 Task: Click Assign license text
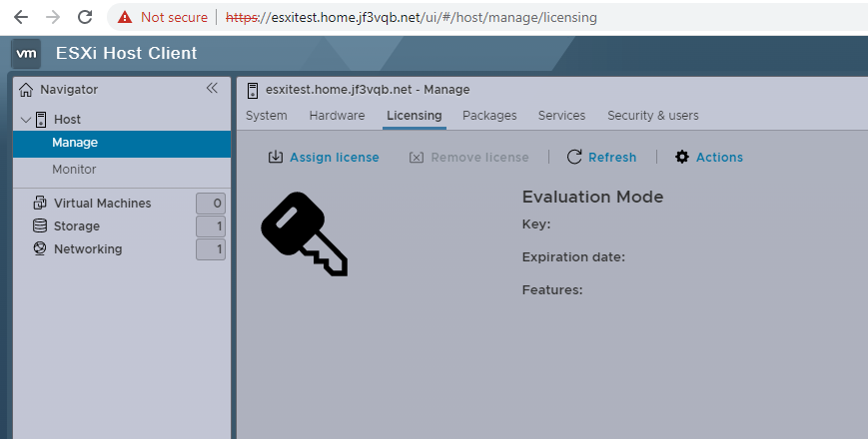click(x=335, y=158)
